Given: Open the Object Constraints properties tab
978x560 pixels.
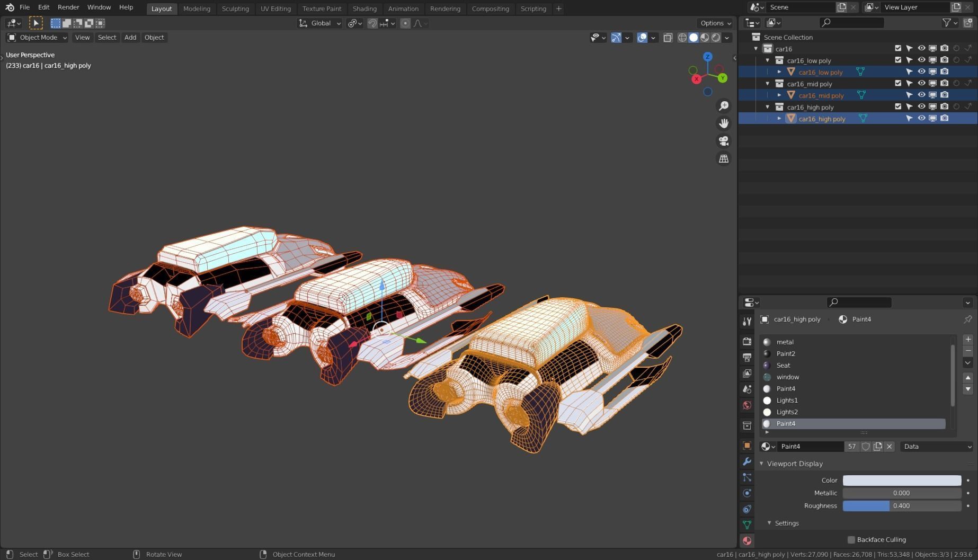Looking at the screenshot, I should tap(746, 509).
